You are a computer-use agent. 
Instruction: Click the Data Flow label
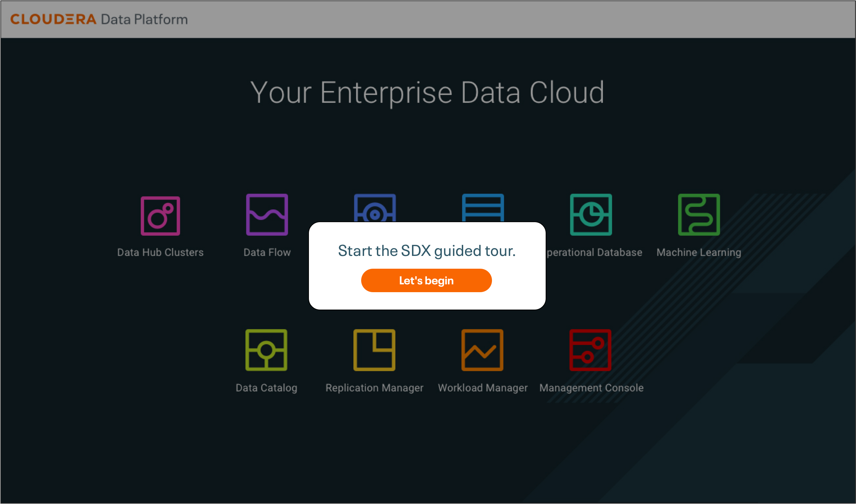267,252
